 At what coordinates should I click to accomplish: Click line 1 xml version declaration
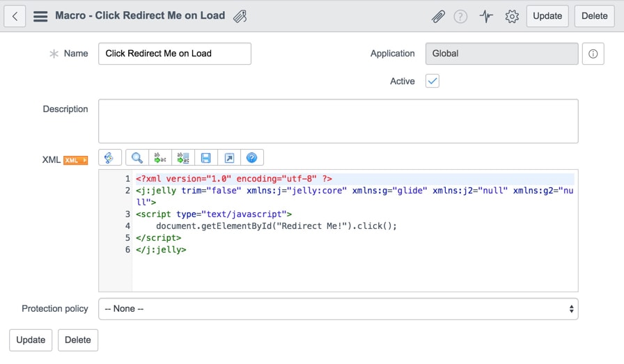click(x=234, y=179)
